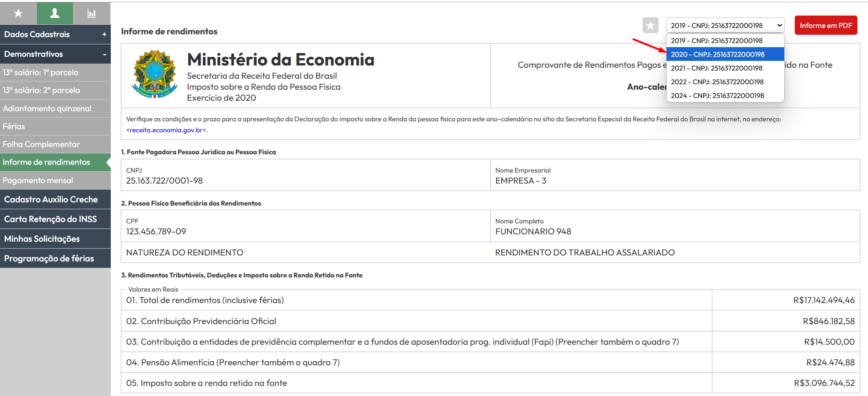Select 2022 - CNPJ option in list
Viewport: 868px width, 396px height.
[x=725, y=82]
